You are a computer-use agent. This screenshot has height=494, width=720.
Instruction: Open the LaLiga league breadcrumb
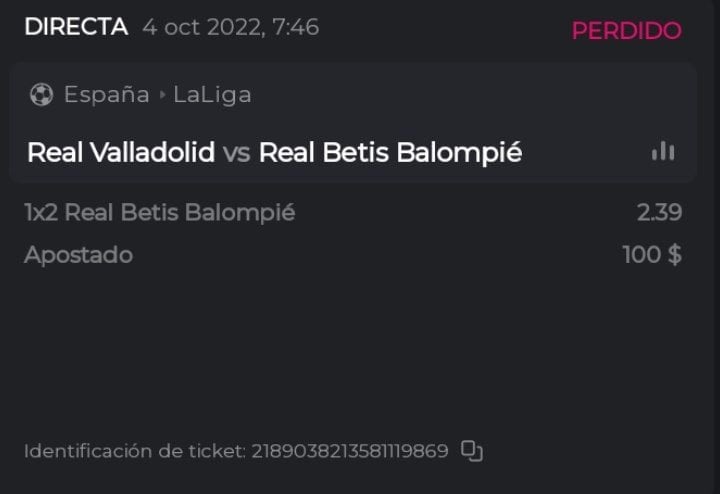212,95
